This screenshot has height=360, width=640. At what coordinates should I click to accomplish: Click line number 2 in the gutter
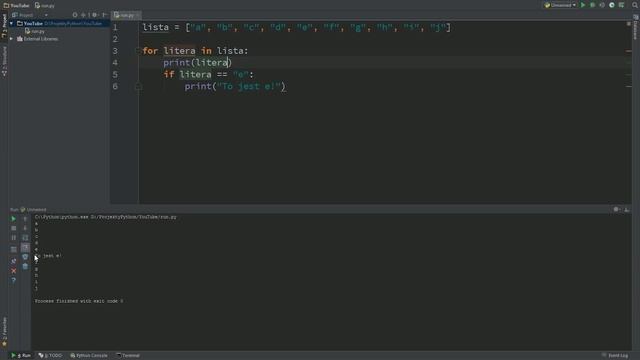pyautogui.click(x=115, y=39)
